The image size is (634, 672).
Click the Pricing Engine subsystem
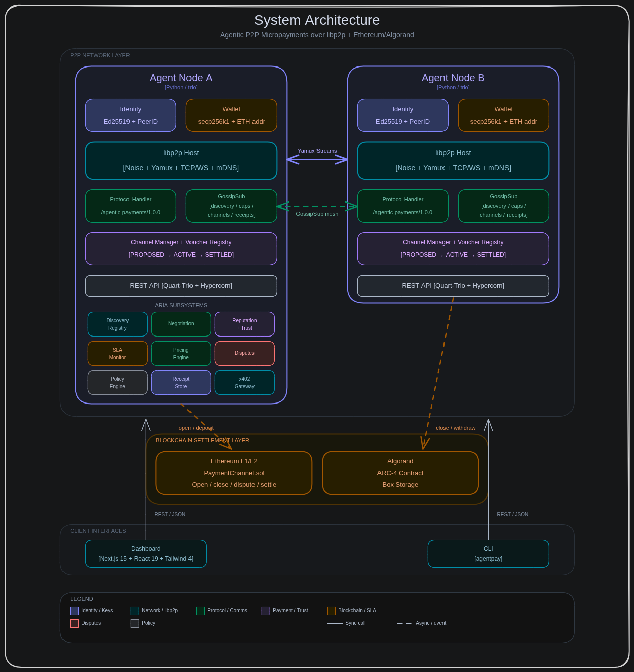coord(181,353)
